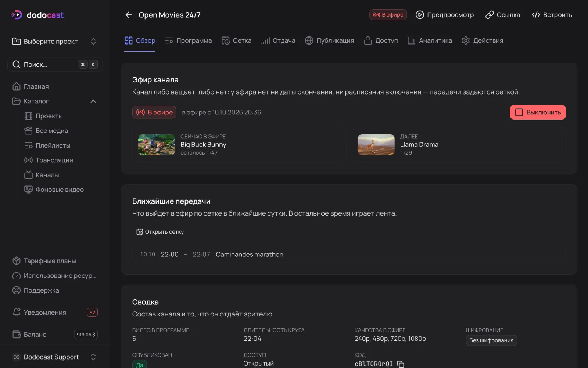588x368 pixels.
Task: Click the Llama Drama thumbnail
Action: coord(376,145)
